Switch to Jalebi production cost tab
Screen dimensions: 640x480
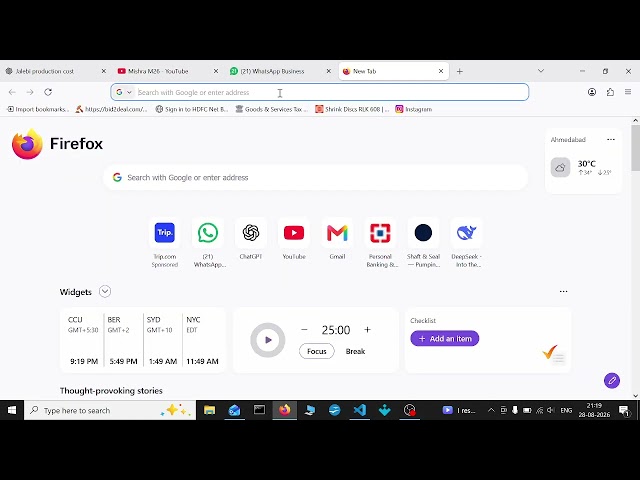[x=56, y=71]
